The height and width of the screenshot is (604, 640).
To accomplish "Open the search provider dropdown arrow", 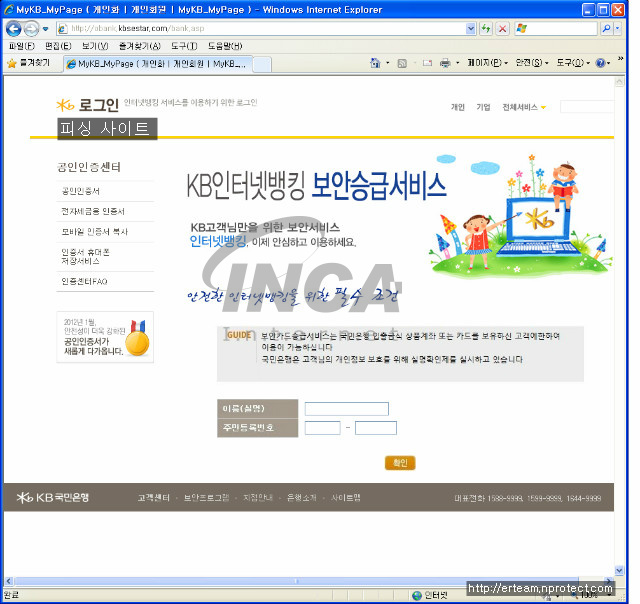I will pyautogui.click(x=618, y=28).
